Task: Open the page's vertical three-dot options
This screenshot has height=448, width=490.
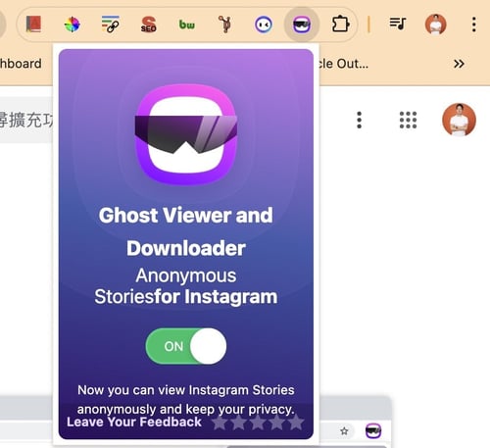Action: click(359, 120)
